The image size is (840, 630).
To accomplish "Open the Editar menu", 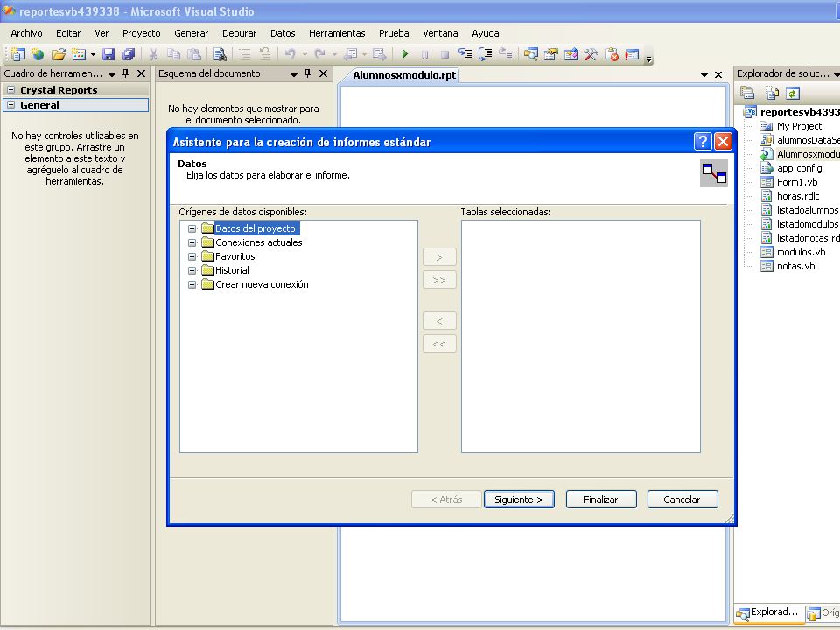I will click(68, 33).
